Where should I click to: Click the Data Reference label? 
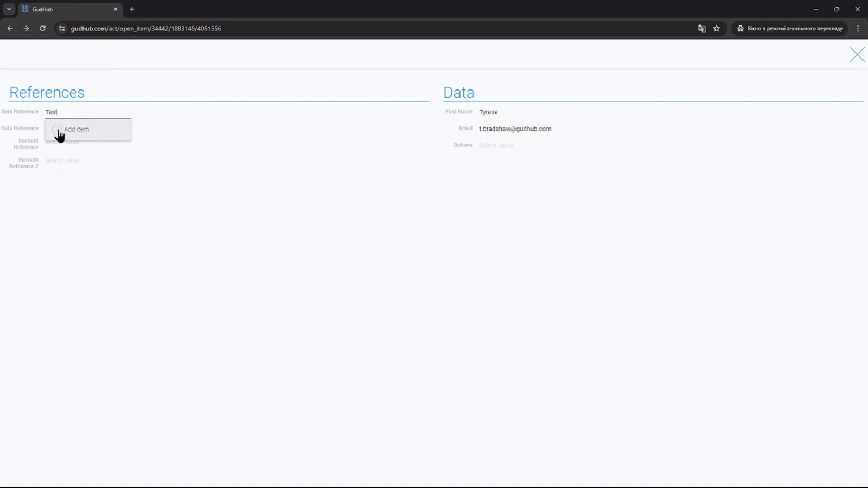(20, 129)
